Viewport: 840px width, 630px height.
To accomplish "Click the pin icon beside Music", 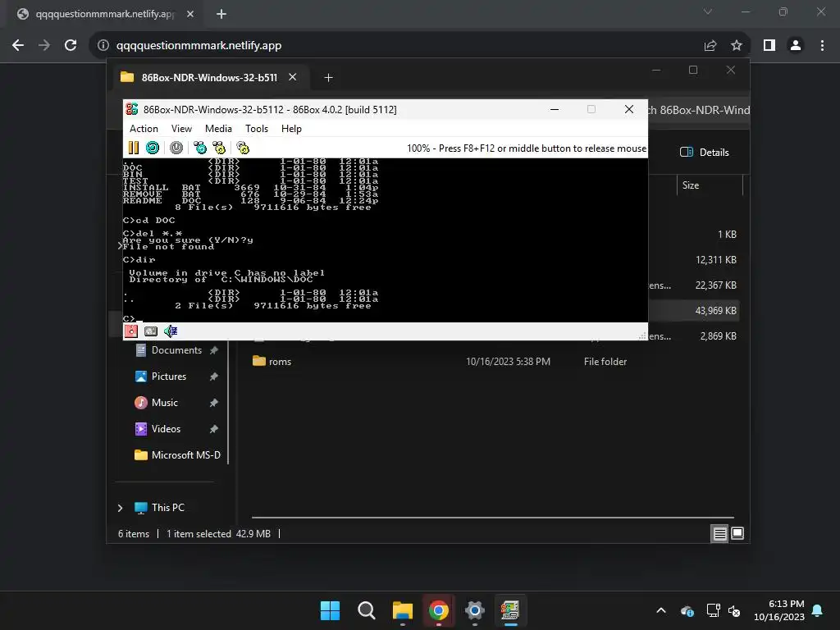I will [x=214, y=403].
